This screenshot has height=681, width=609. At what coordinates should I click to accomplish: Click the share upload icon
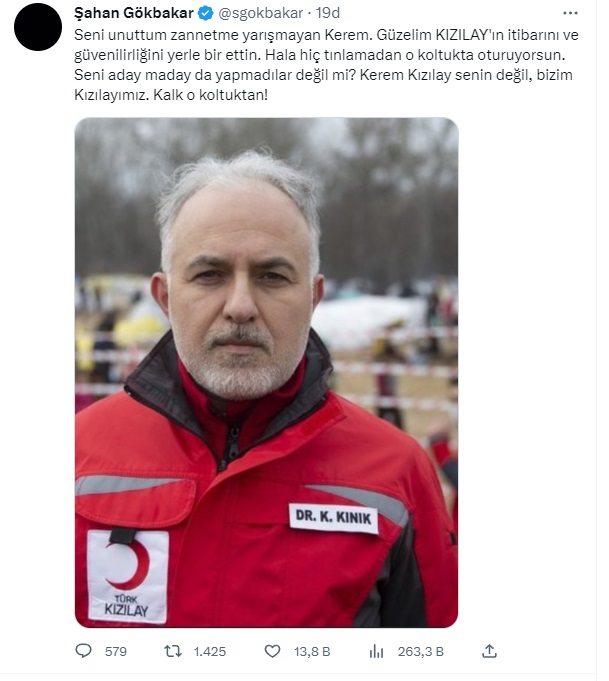[489, 651]
